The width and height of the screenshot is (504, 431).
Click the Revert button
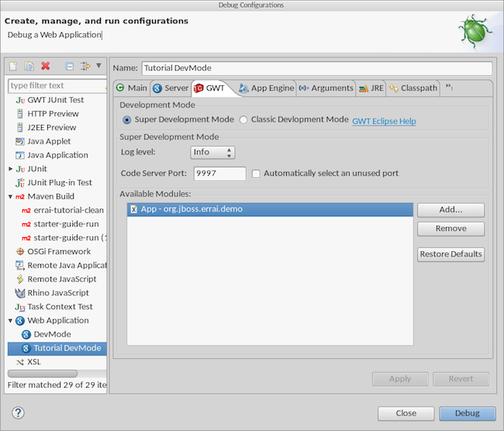click(x=461, y=379)
